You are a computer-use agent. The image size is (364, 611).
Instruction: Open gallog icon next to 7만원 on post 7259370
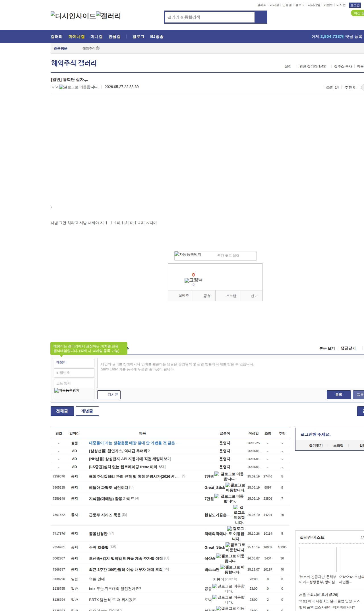[230, 476]
